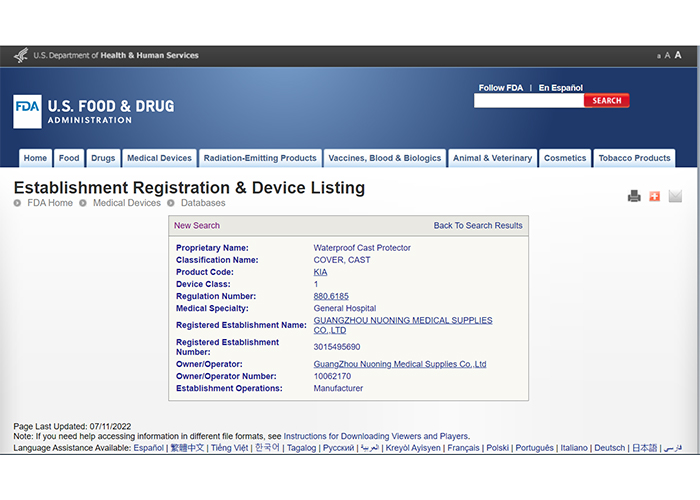Image resolution: width=700 pixels, height=500 pixels.
Task: Select Español language assistance link
Action: [x=149, y=448]
